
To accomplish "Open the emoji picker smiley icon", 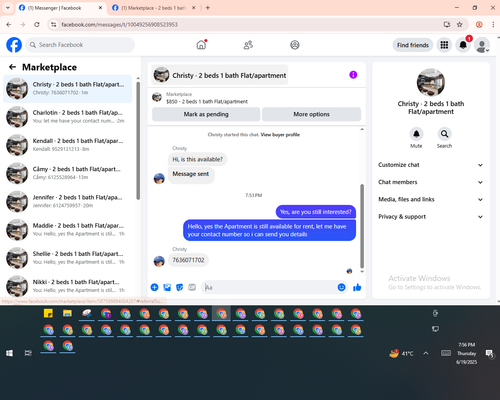I will point(341,287).
